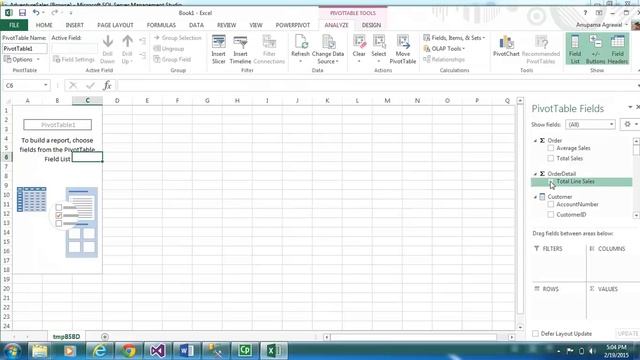
Task: Open Microsoft Word from taskbar
Action: [x=186, y=351]
